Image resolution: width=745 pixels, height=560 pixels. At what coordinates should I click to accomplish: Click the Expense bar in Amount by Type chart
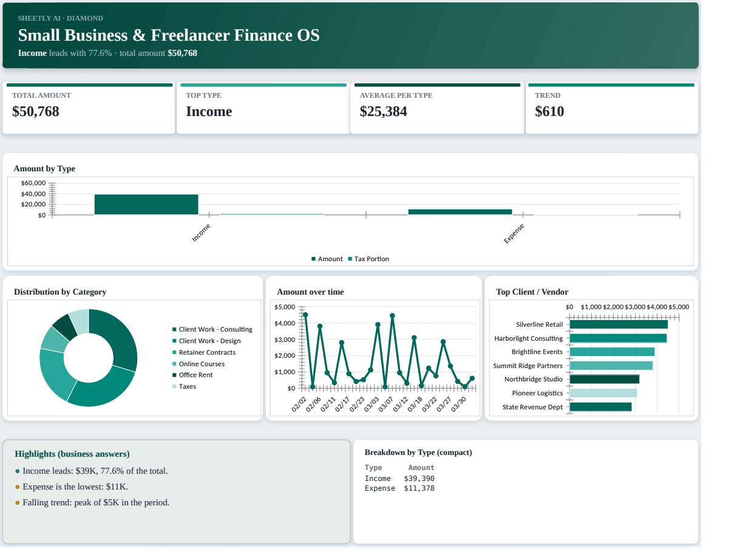(460, 212)
